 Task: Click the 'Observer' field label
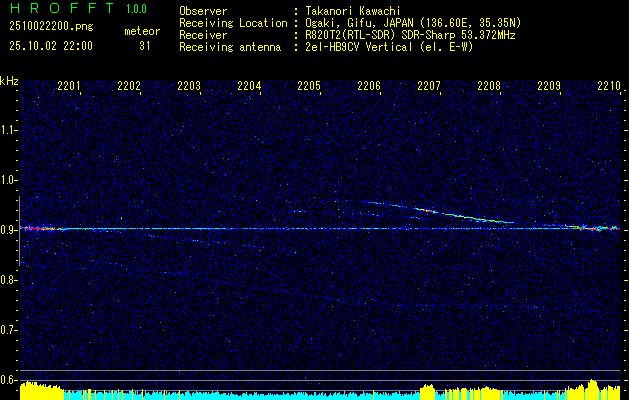[x=203, y=11]
